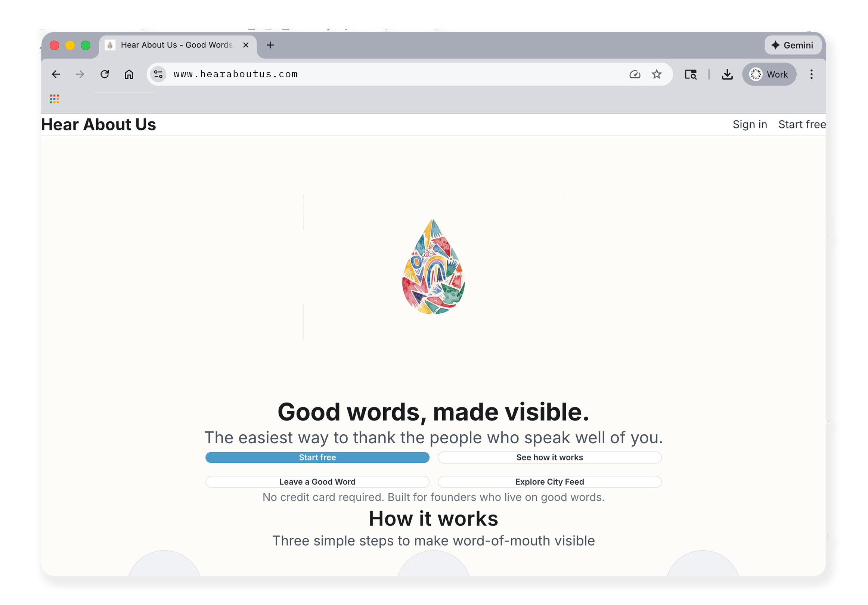Open a new tab with plus button
Screen dimensions: 868x605
click(x=270, y=46)
